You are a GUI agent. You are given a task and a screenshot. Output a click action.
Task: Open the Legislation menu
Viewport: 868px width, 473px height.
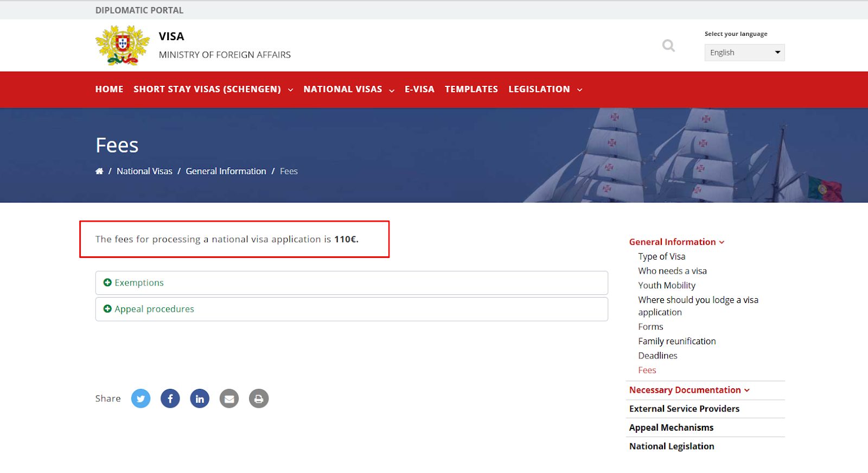click(545, 89)
